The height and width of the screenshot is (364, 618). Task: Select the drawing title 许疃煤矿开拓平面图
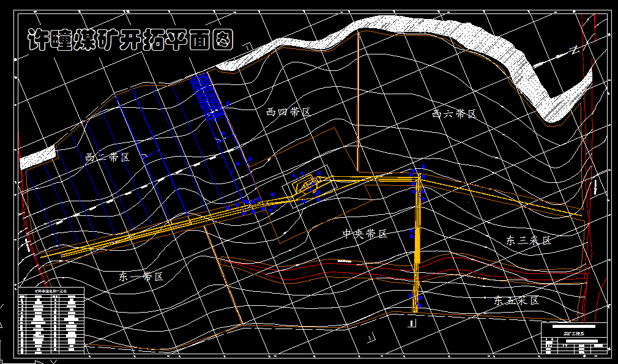pyautogui.click(x=130, y=40)
